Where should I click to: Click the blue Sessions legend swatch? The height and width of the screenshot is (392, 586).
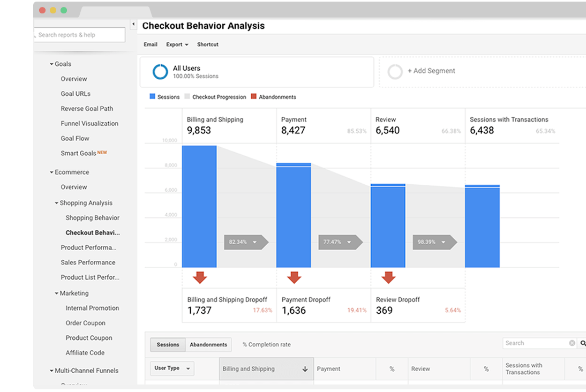pyautogui.click(x=152, y=96)
